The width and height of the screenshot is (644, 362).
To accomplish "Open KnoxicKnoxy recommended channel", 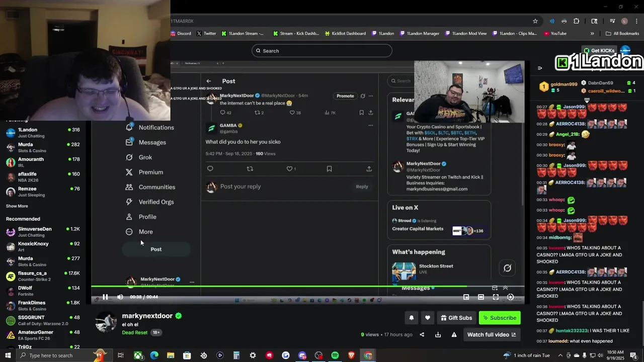I will pyautogui.click(x=43, y=246).
